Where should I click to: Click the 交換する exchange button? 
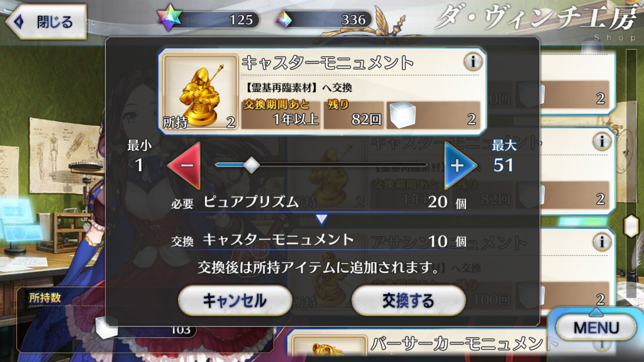coord(408,300)
